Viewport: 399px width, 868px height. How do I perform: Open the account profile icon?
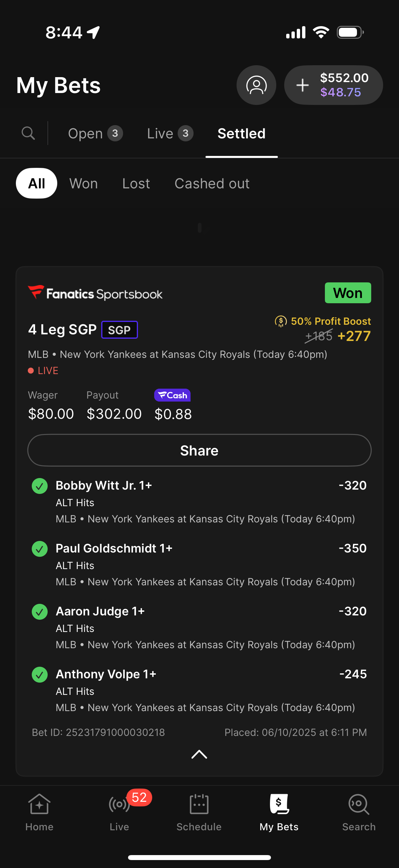click(256, 85)
